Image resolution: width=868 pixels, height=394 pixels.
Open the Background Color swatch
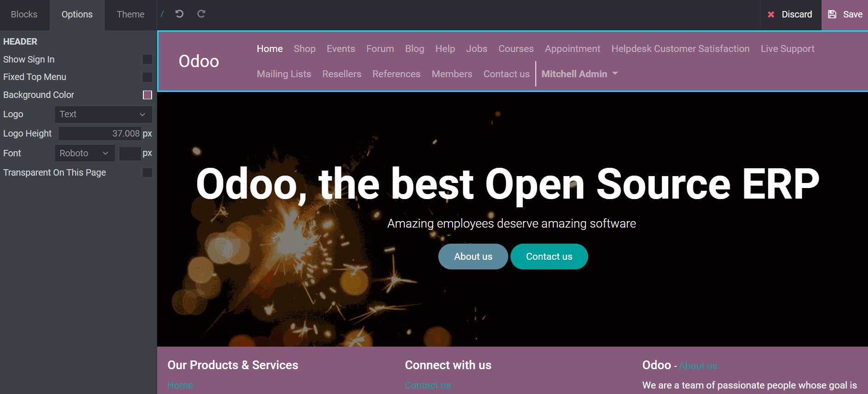147,95
